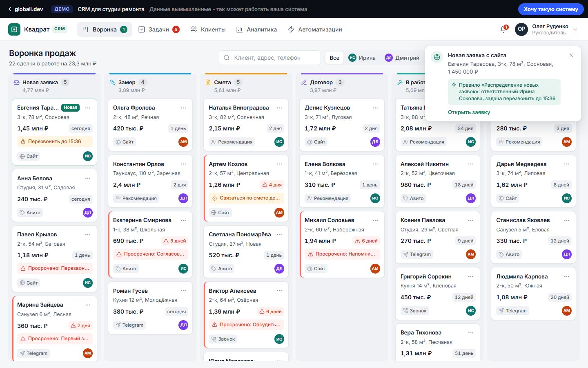
Task: Filter deals by Дмитрий
Action: tap(402, 58)
